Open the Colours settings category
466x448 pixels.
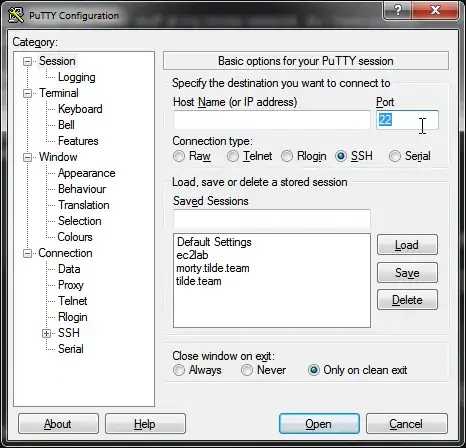coord(75,237)
